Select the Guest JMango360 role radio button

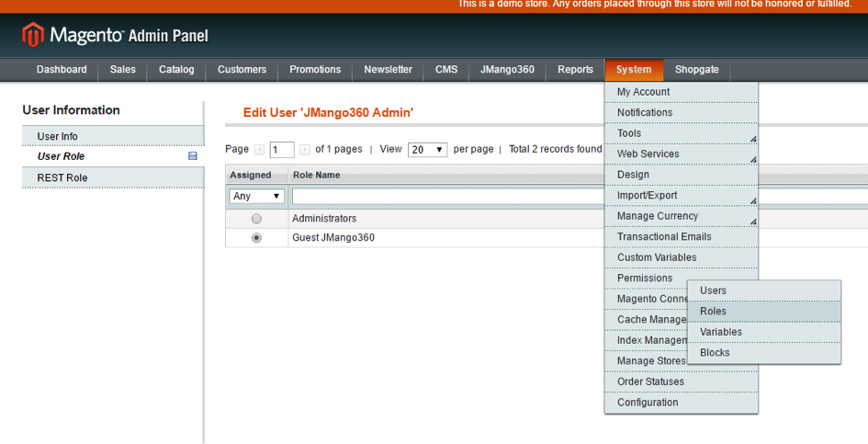click(x=256, y=237)
